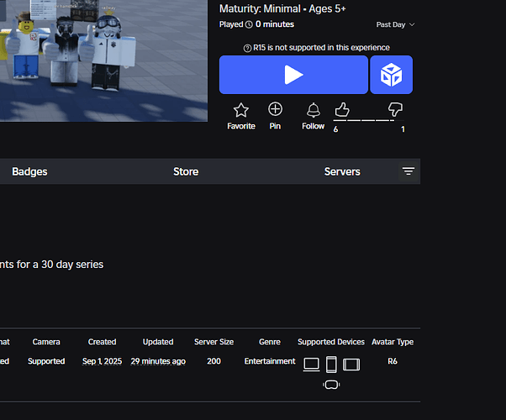Screen dimensions: 506x420
Task: Click the Follow bell icon
Action: 314,110
